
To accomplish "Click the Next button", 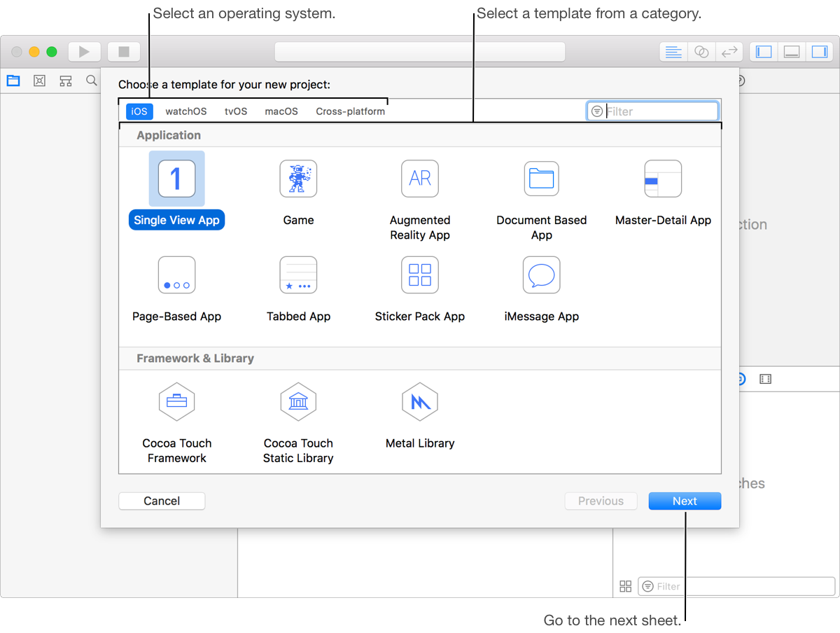I will point(685,501).
